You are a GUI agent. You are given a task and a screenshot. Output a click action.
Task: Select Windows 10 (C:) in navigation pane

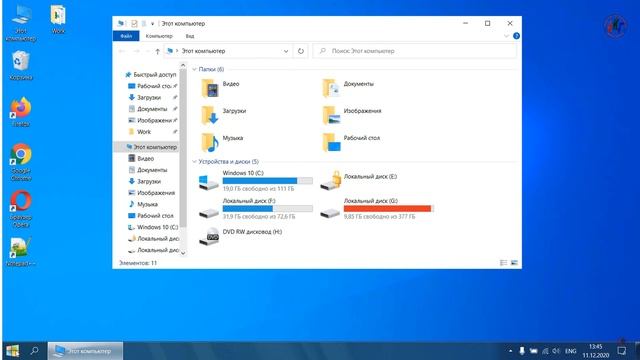[153, 227]
